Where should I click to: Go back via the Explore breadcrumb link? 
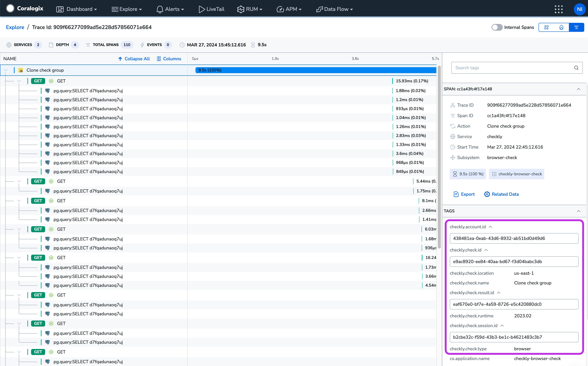coord(15,27)
